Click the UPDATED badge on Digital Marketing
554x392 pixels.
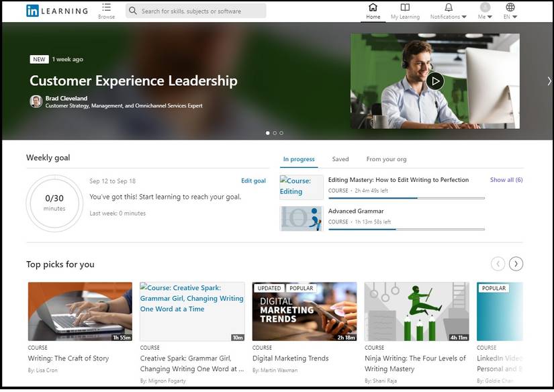pos(269,288)
